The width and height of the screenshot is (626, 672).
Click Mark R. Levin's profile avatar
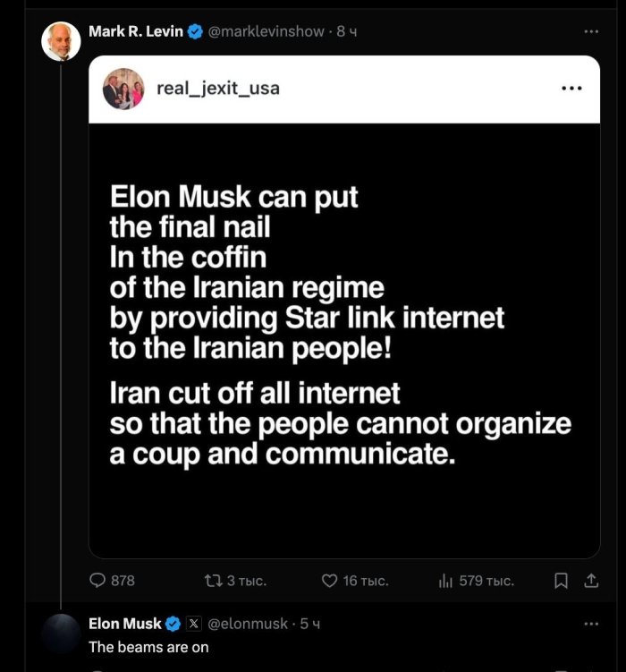click(61, 41)
